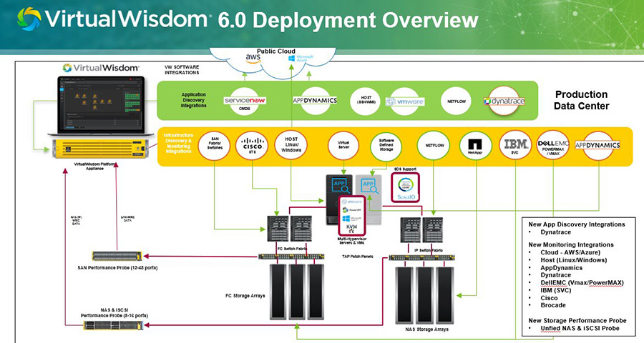This screenshot has width=644, height=343.
Task: Click the TAP patch panel under the FC switches
Action: click(x=291, y=257)
